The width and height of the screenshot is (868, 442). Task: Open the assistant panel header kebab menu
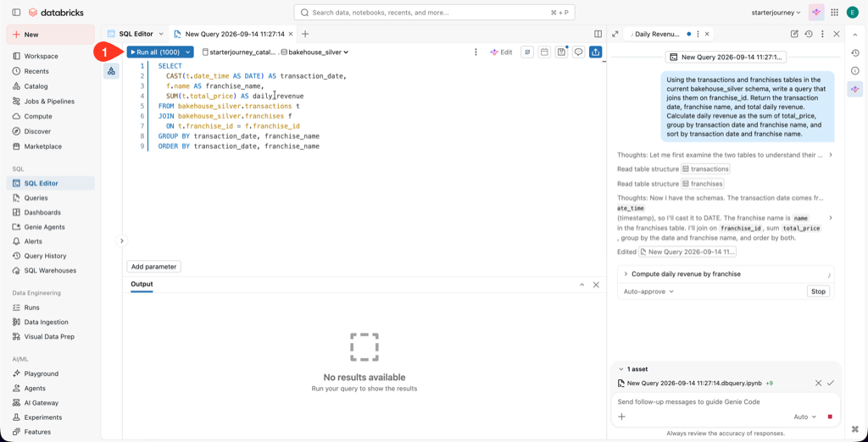(x=822, y=35)
